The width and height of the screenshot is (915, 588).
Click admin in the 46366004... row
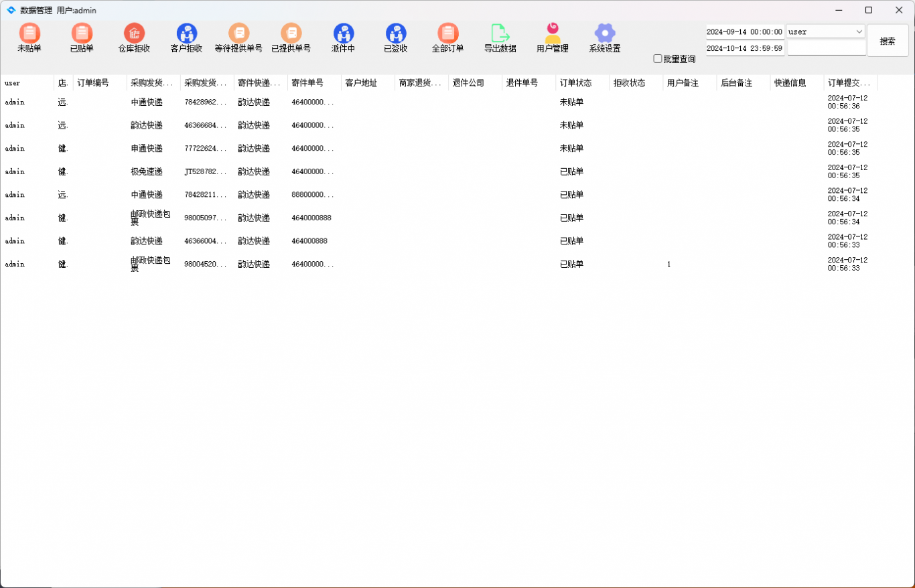[x=15, y=240]
